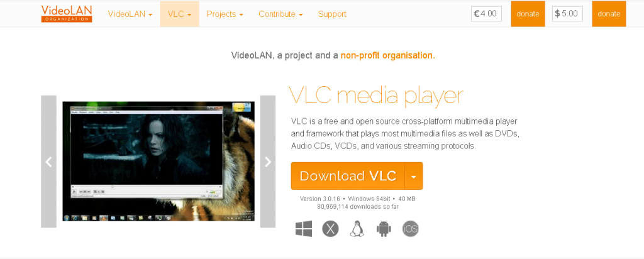Go to previous slide with left arrow
644x259 pixels.
(48, 162)
